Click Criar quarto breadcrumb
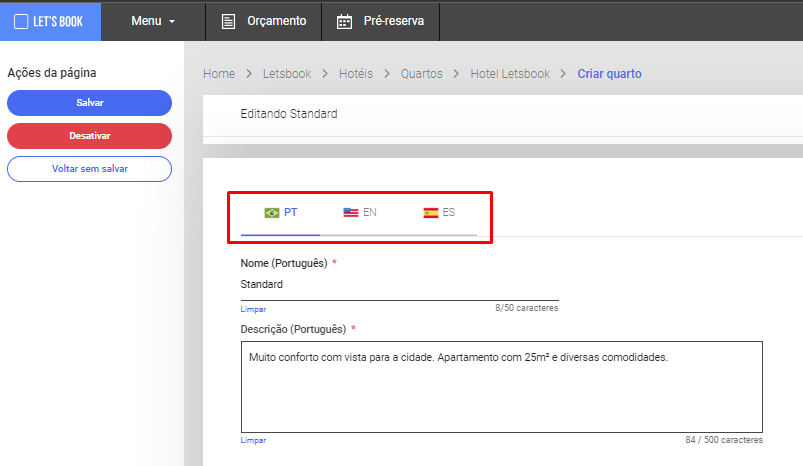Image resolution: width=803 pixels, height=466 pixels. click(609, 74)
